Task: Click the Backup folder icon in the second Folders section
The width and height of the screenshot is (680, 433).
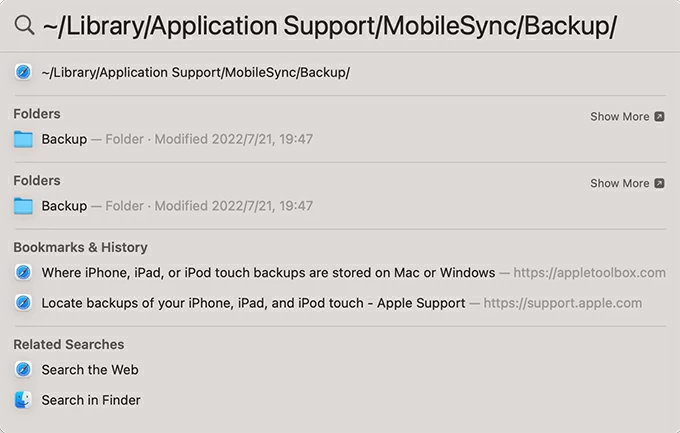Action: point(23,206)
